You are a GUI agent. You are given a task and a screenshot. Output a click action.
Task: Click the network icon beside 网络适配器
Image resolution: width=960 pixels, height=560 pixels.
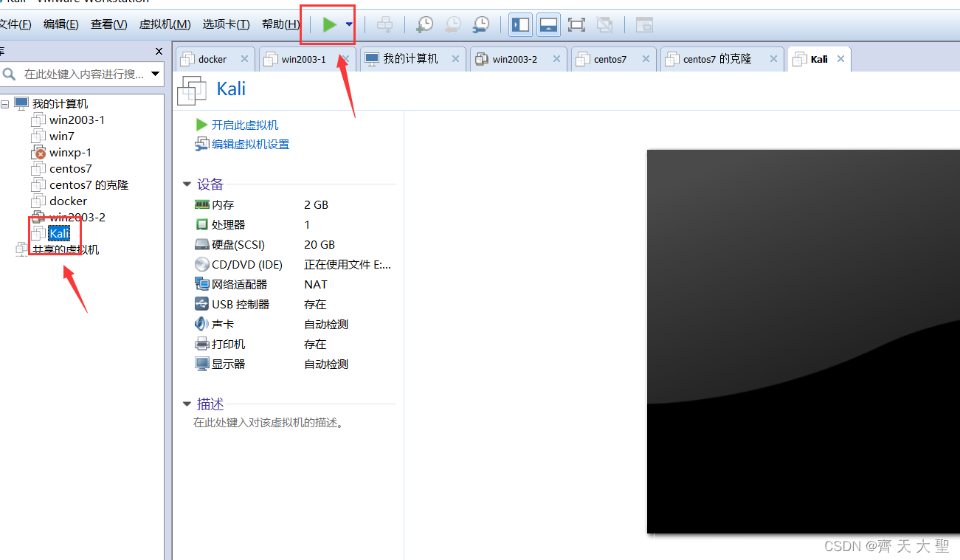pos(201,284)
